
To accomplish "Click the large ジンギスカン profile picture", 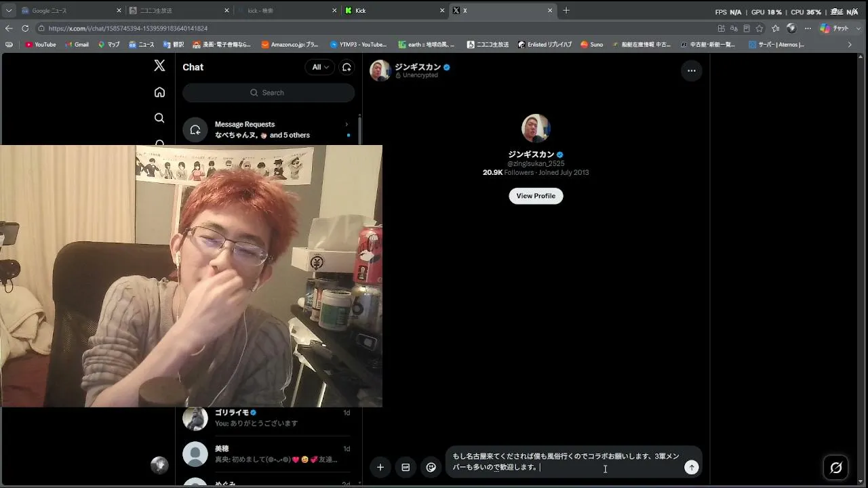I will pyautogui.click(x=536, y=128).
